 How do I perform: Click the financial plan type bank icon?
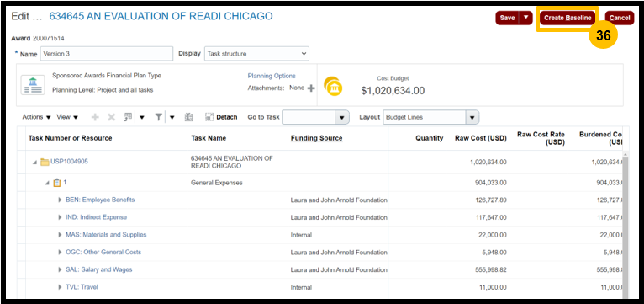point(33,86)
